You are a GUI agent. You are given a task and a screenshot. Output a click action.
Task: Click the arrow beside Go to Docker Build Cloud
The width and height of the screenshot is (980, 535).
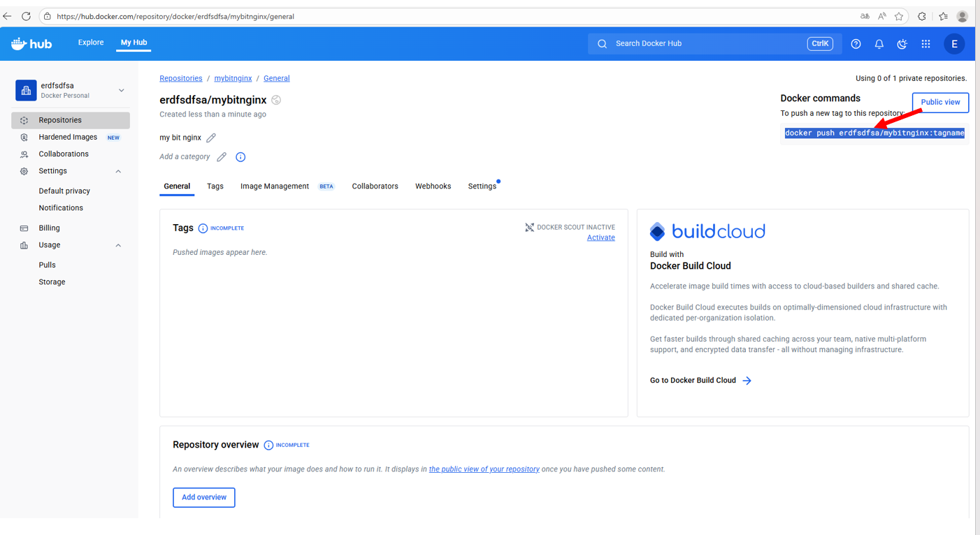[747, 381]
